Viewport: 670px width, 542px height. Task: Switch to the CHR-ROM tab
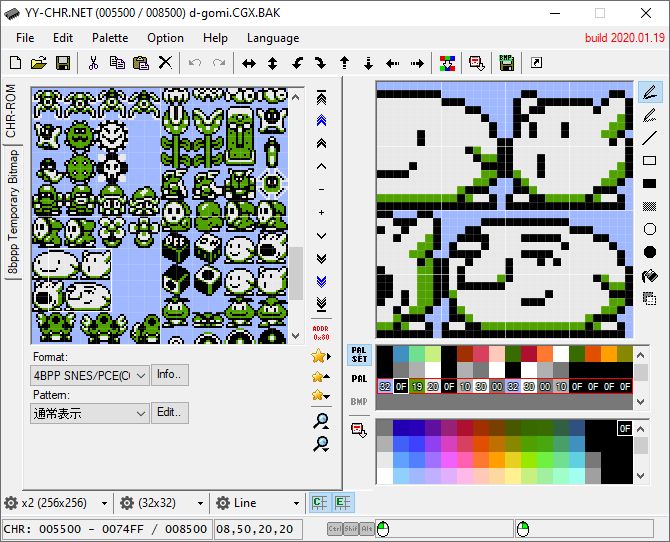point(11,111)
